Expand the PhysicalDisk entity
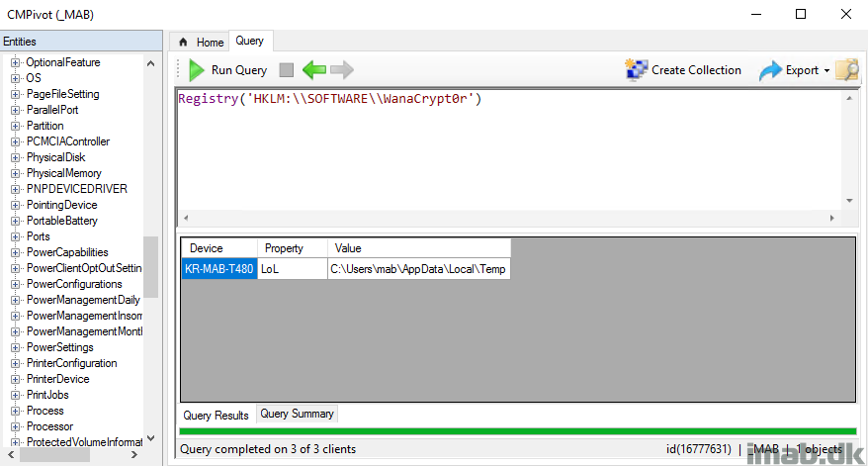 point(16,157)
